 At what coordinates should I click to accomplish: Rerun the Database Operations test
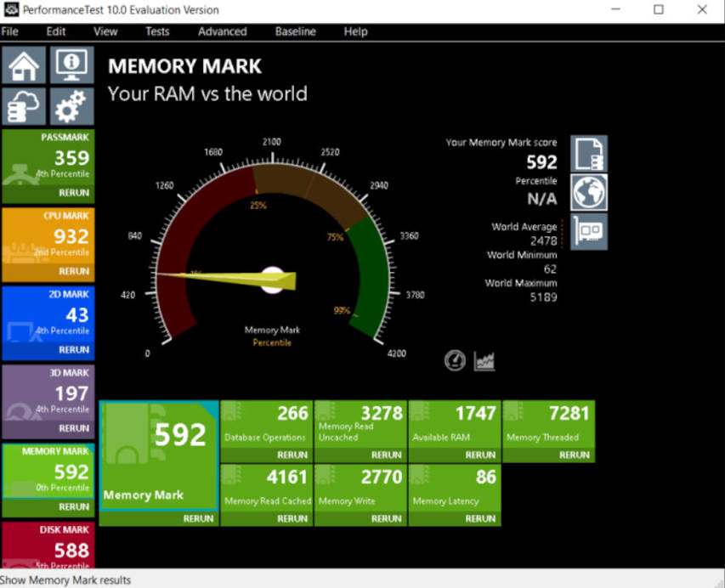click(x=292, y=455)
